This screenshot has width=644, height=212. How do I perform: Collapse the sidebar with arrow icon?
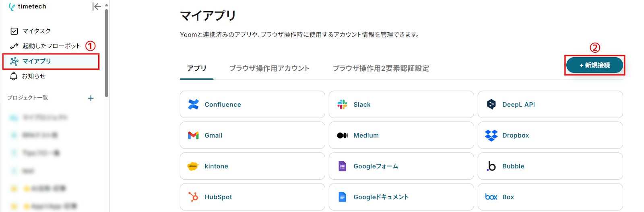(96, 6)
